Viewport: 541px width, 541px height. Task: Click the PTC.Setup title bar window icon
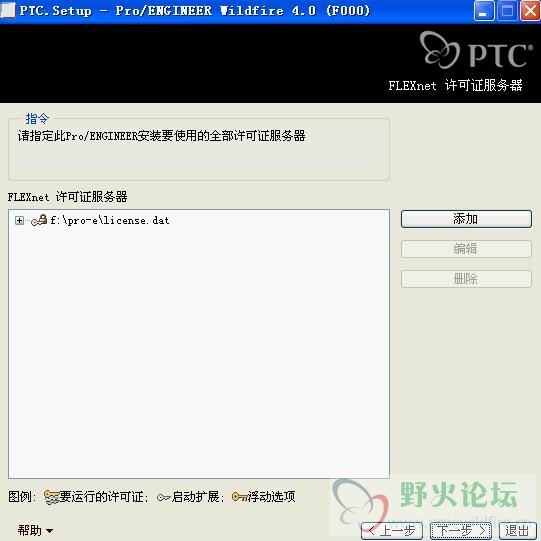[8, 10]
